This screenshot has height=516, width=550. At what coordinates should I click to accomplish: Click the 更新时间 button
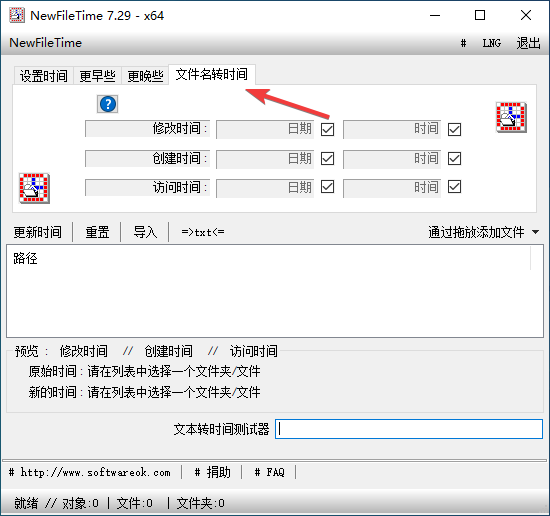tap(38, 232)
